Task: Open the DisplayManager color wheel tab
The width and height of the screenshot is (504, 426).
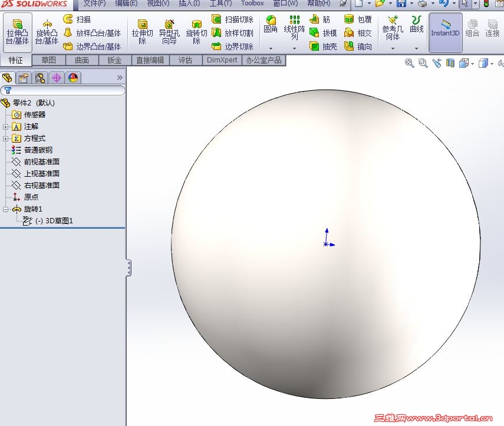Action: tap(73, 78)
